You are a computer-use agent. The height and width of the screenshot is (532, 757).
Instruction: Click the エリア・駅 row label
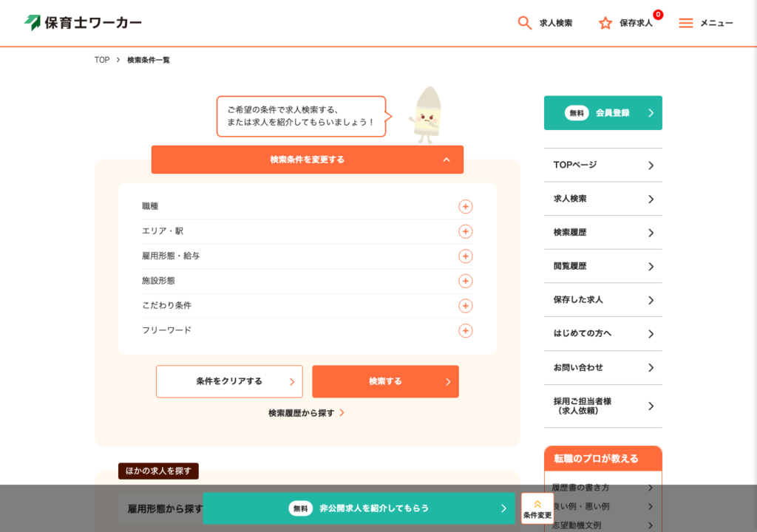[x=163, y=231]
